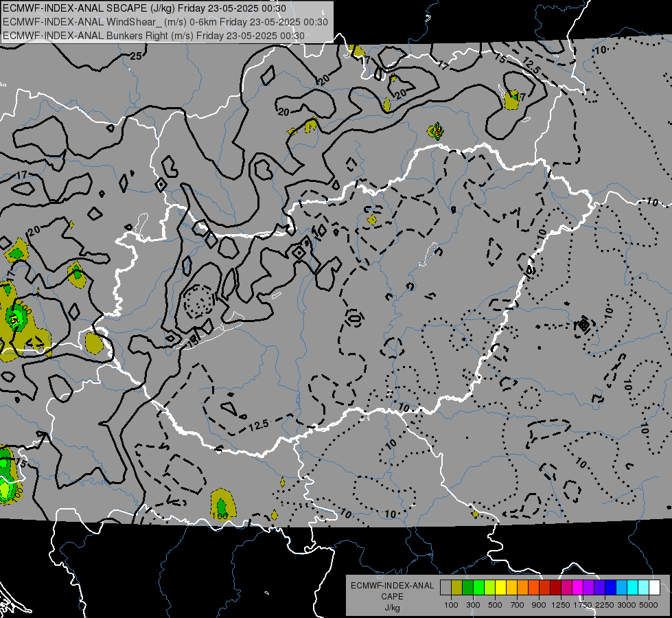Click the WindShear 0-6km header line
Image resolution: width=672 pixels, height=618 pixels.
tap(165, 22)
